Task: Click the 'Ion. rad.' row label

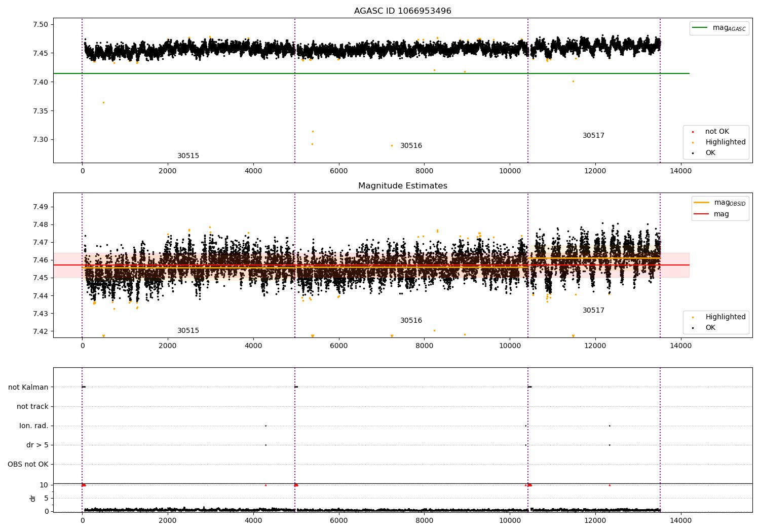Action: 34,426
